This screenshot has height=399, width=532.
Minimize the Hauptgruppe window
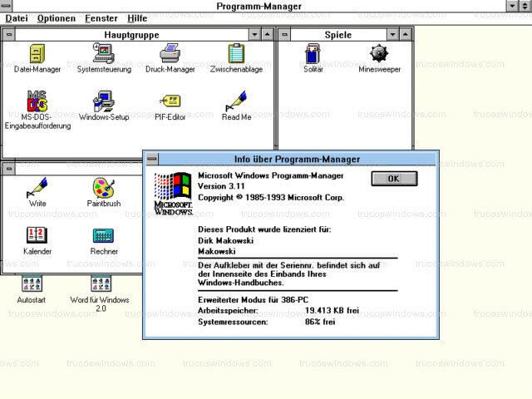click(254, 35)
